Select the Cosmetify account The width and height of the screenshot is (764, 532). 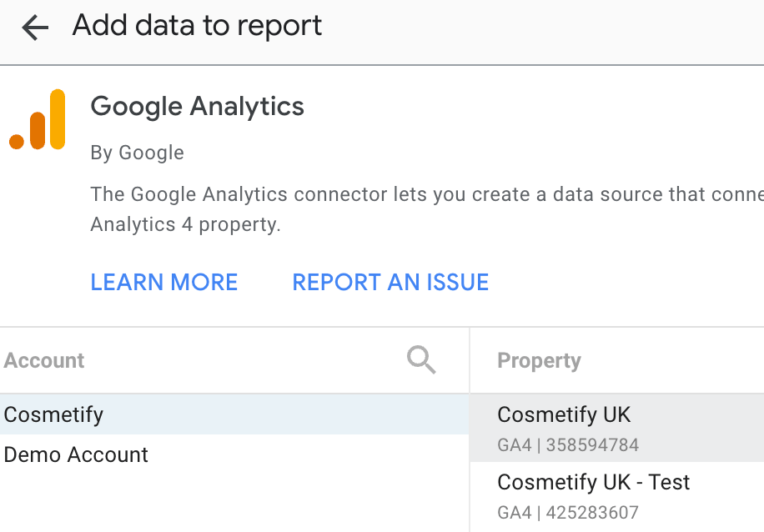(x=53, y=414)
